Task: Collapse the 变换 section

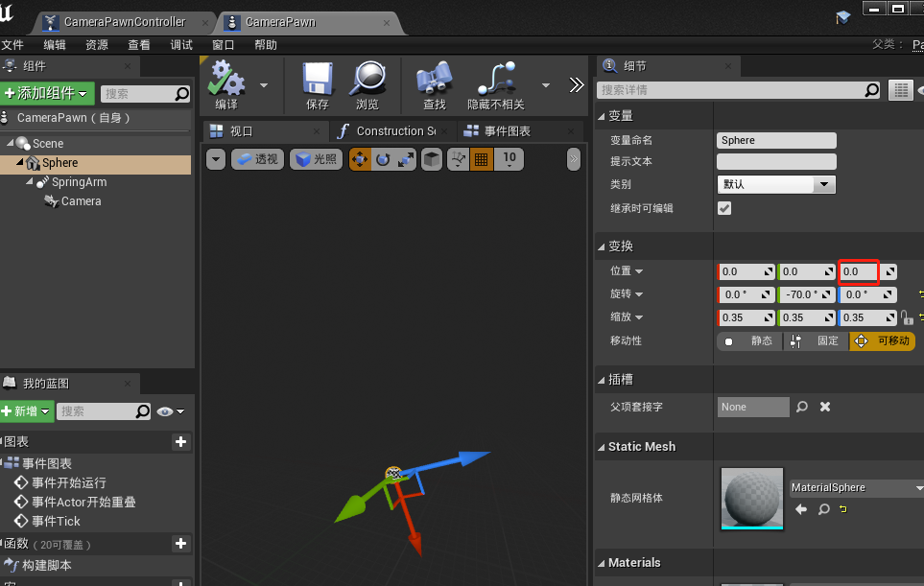Action: [x=601, y=246]
